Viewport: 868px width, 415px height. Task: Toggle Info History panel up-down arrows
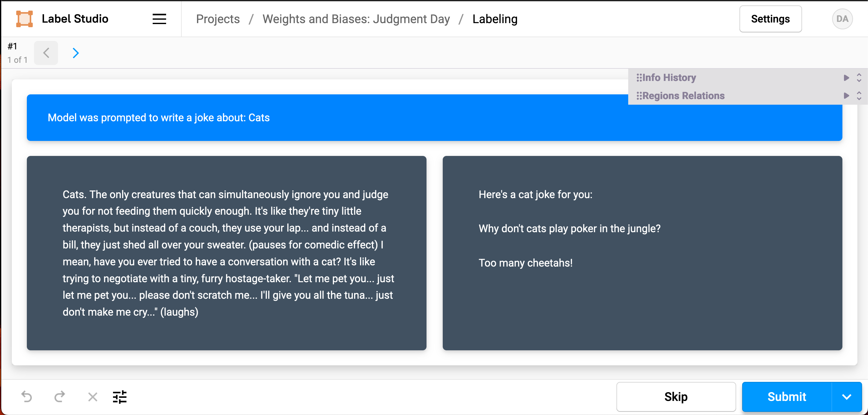point(859,77)
